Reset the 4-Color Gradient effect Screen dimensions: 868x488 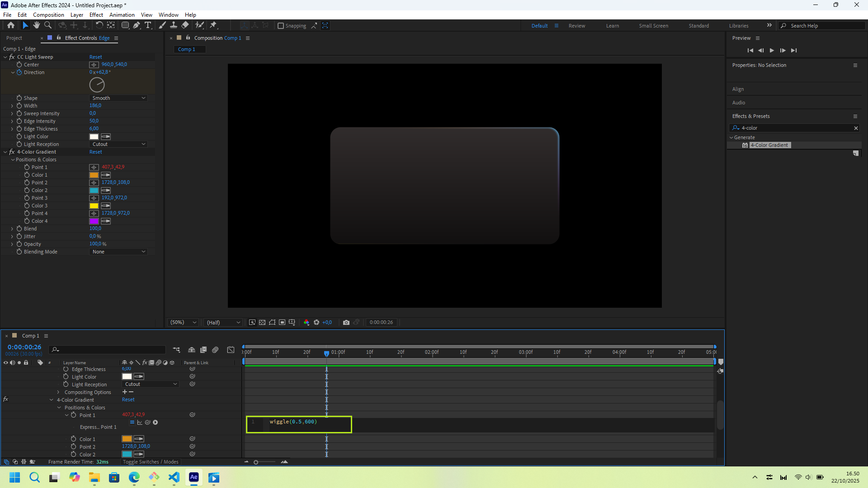tap(95, 152)
